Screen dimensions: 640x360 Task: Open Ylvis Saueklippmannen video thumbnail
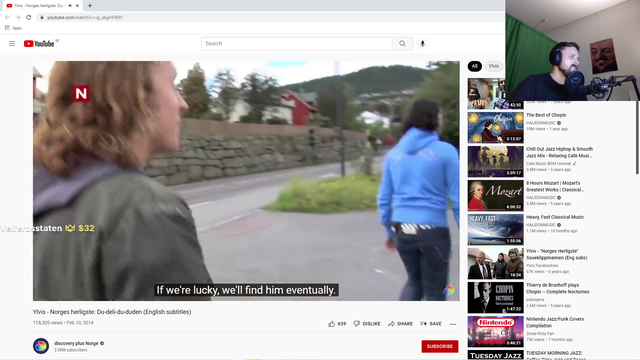[x=496, y=263]
